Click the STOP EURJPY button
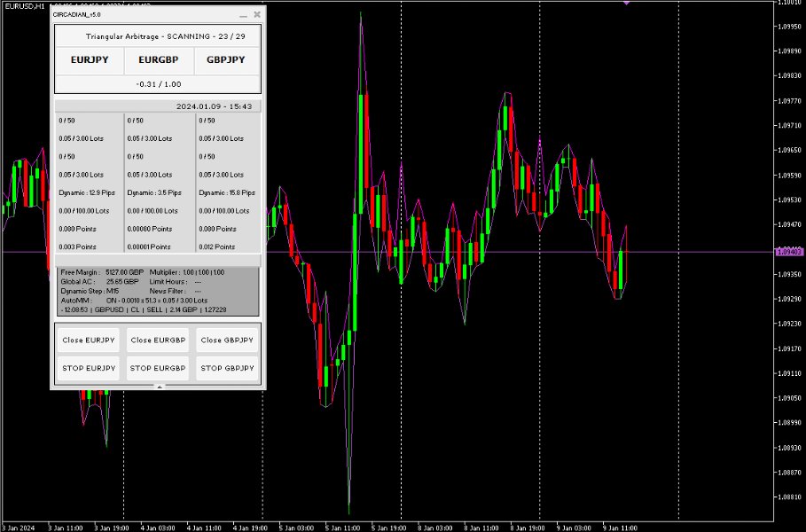Viewport: 806px width, 532px height. click(x=89, y=369)
